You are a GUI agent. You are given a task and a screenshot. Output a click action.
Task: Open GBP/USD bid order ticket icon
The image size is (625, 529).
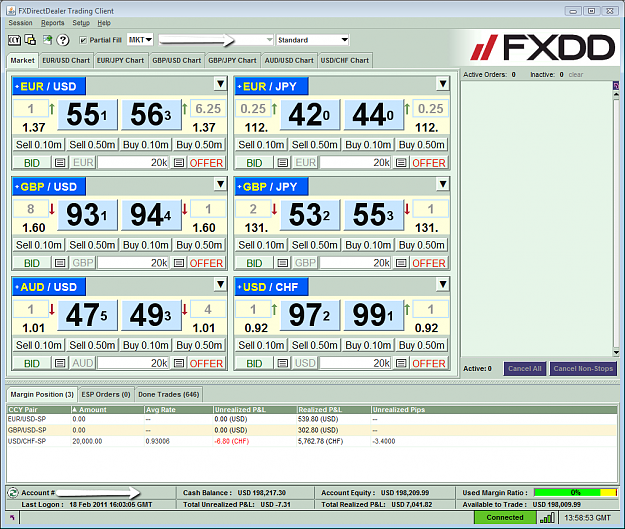coord(60,263)
